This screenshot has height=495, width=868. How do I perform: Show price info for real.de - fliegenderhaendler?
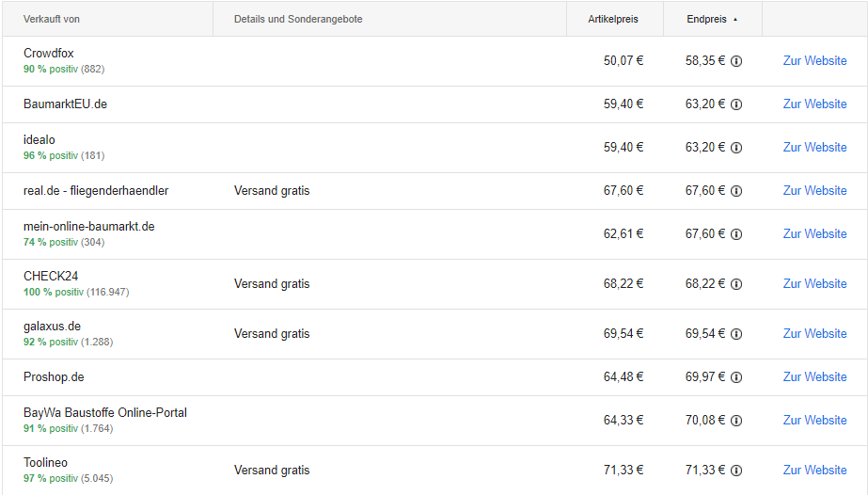pyautogui.click(x=736, y=191)
